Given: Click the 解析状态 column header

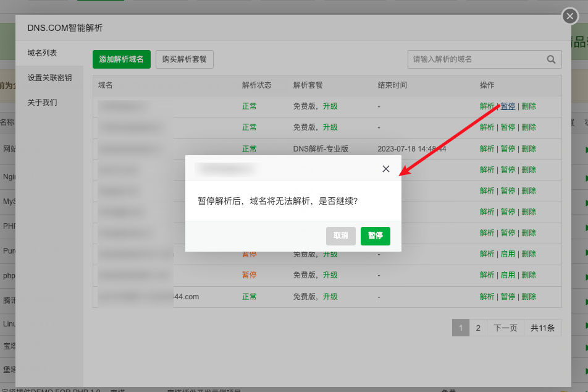Looking at the screenshot, I should 256,85.
